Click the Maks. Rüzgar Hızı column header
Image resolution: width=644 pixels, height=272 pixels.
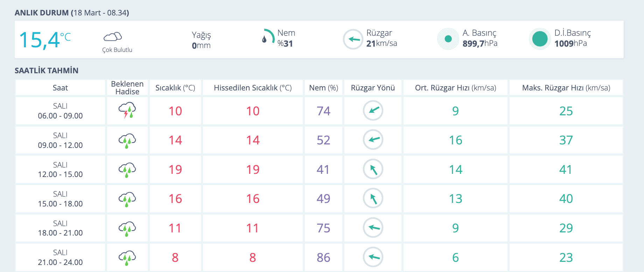pyautogui.click(x=566, y=88)
